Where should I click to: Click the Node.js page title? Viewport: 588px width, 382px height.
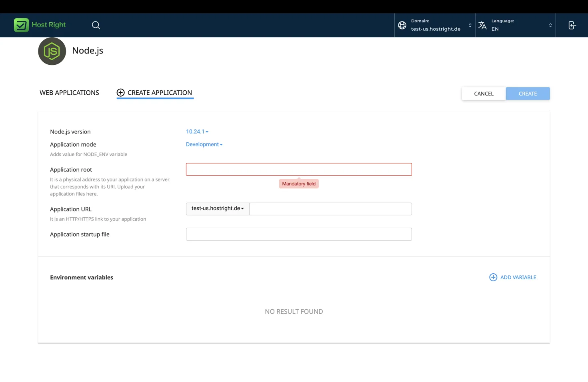point(88,51)
